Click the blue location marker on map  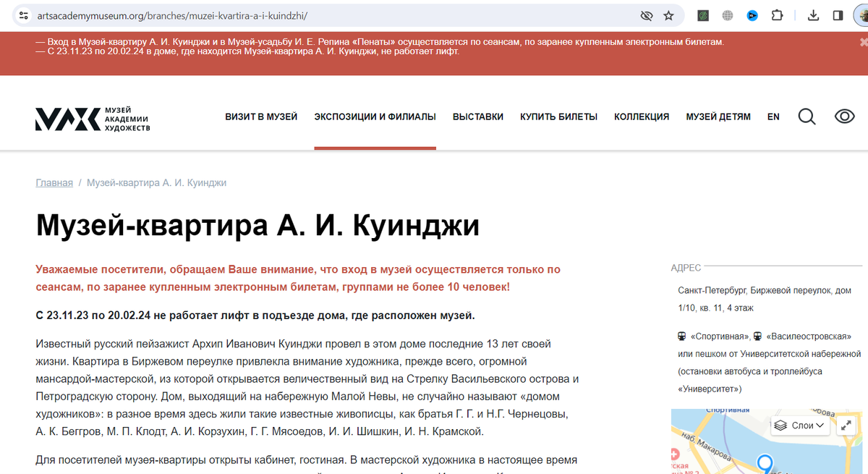pyautogui.click(x=765, y=463)
